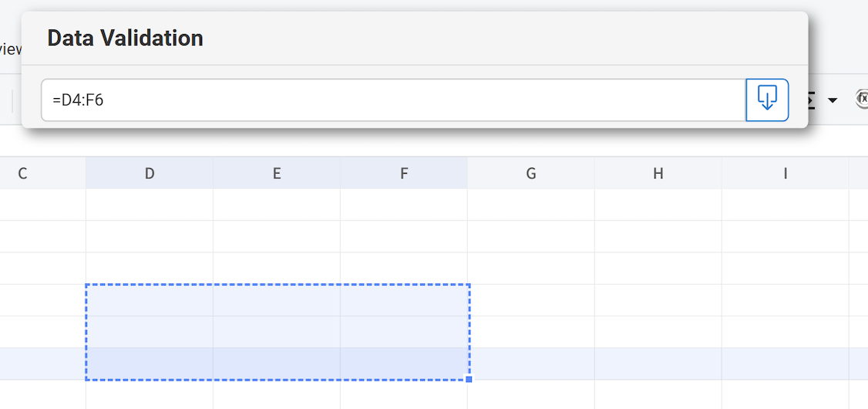Click the collapse dialog range picker button
Image resolution: width=868 pixels, height=409 pixels.
[767, 100]
